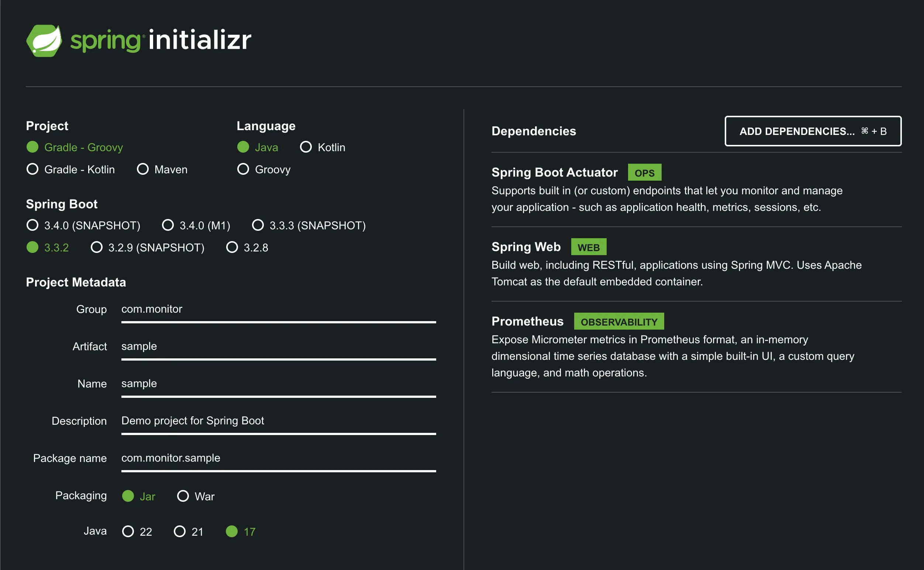Click the Group input field
The image size is (924, 570).
[278, 309]
